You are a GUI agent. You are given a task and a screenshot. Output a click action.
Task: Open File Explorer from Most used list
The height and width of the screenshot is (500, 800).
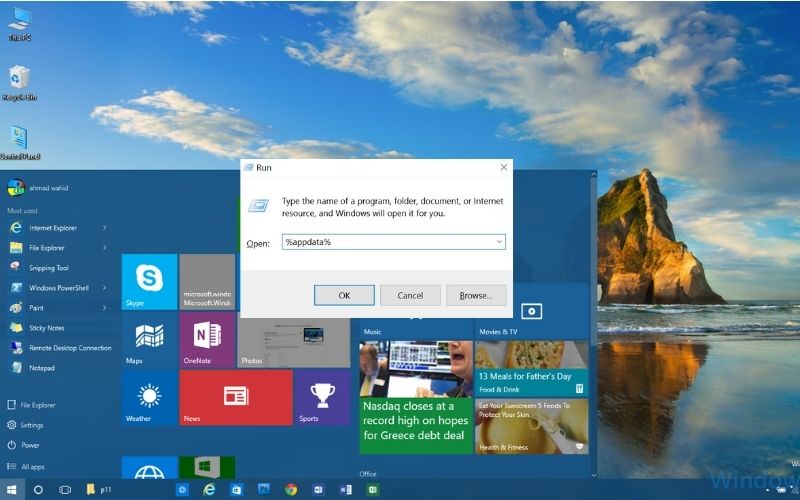(x=46, y=248)
